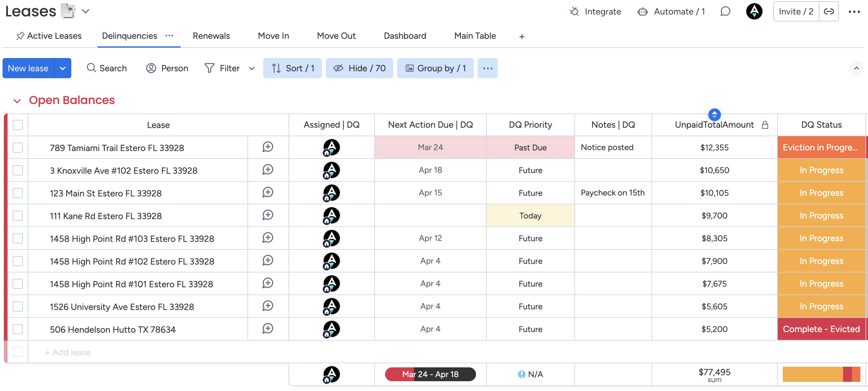Click the user avatar in top bar
Viewport: 868px width, 391px height.
[x=754, y=11]
